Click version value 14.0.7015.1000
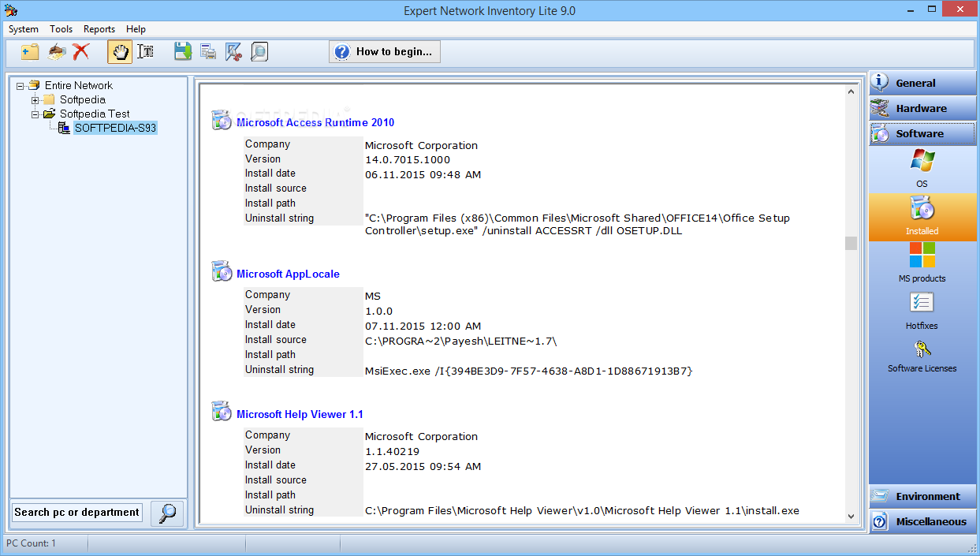The width and height of the screenshot is (980, 556). pyautogui.click(x=408, y=160)
